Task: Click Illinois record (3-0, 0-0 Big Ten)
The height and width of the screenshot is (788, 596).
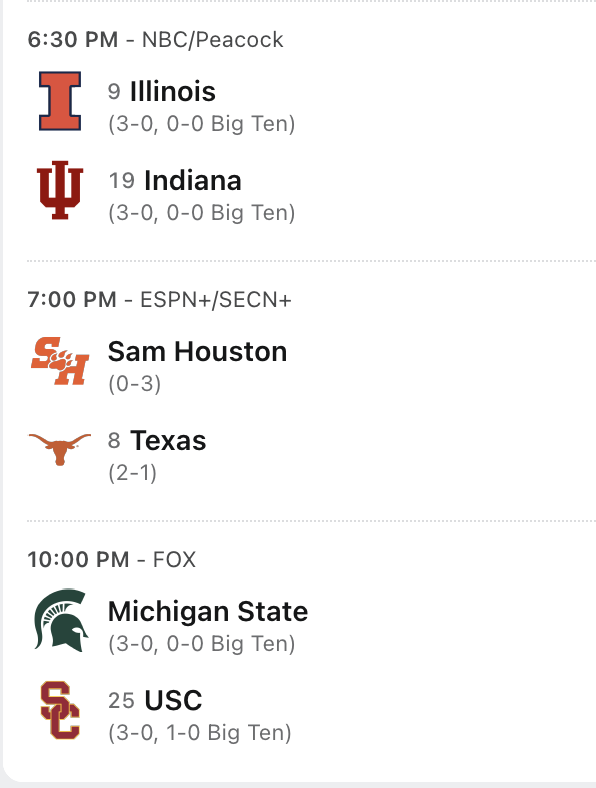Action: coord(202,124)
